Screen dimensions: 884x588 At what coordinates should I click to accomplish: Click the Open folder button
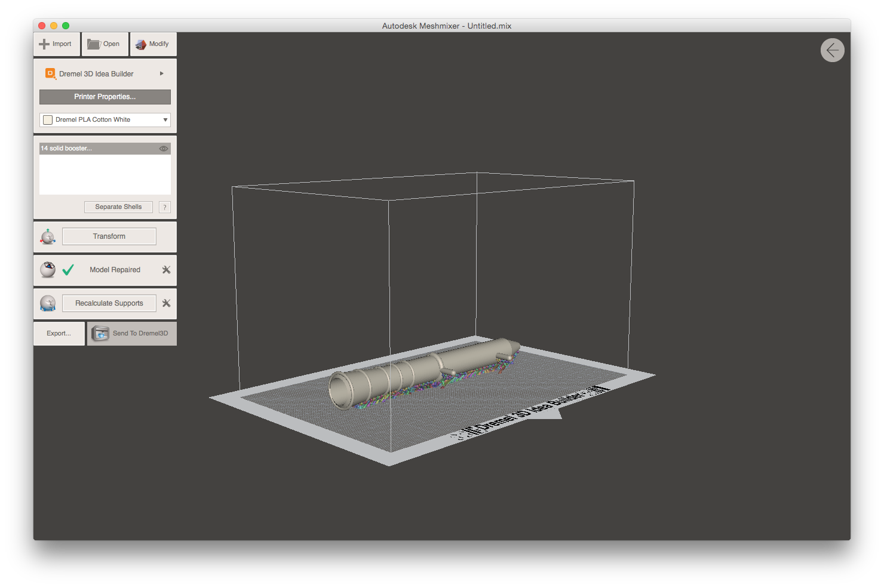click(x=105, y=44)
